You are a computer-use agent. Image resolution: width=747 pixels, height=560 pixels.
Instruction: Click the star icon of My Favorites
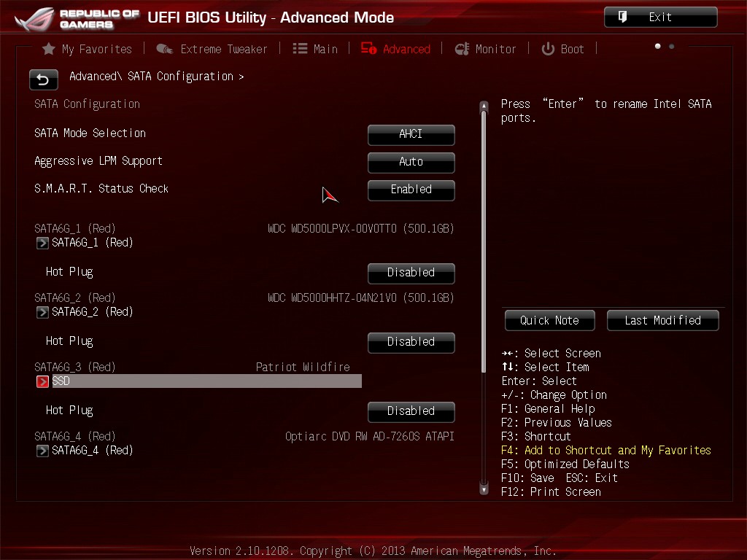click(x=49, y=49)
